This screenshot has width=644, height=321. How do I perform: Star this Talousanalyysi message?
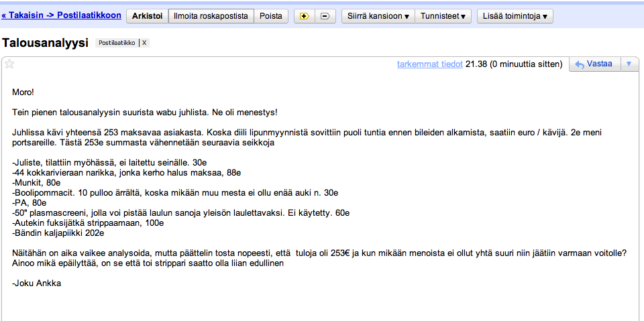click(x=9, y=64)
